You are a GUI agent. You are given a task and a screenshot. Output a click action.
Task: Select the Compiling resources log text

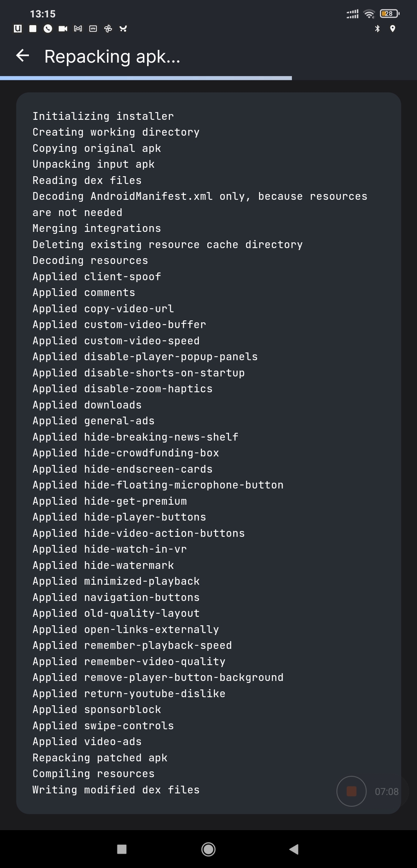(93, 773)
